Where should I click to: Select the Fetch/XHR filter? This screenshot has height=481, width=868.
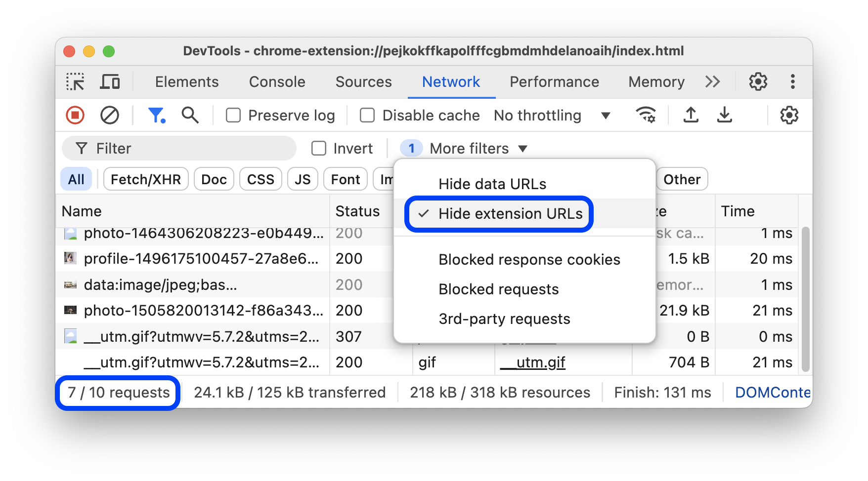point(145,179)
